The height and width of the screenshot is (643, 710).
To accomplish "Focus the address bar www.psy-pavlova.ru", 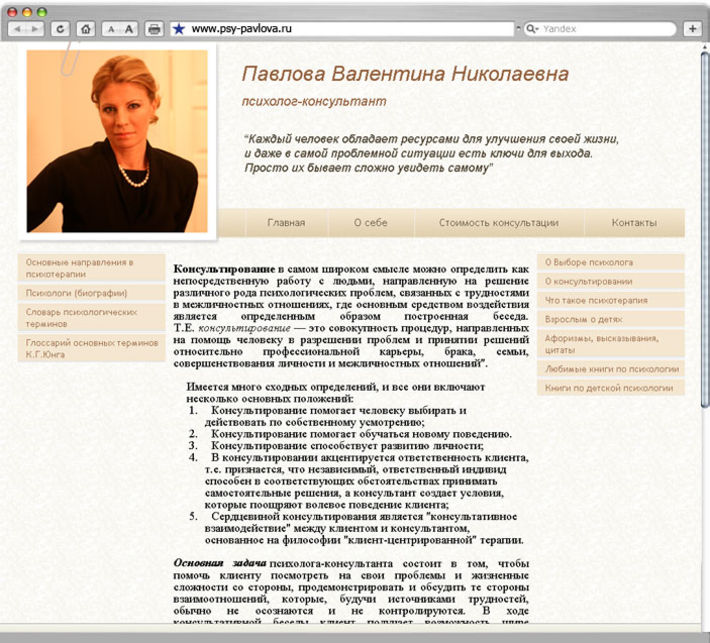I will coord(342,29).
